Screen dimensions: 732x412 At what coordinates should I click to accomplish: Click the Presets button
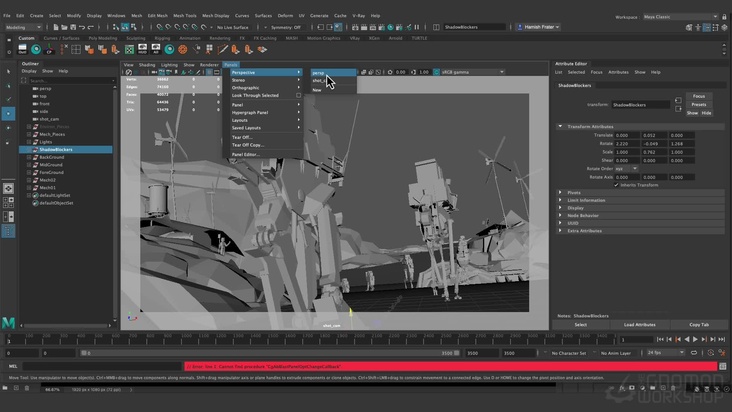coord(699,105)
